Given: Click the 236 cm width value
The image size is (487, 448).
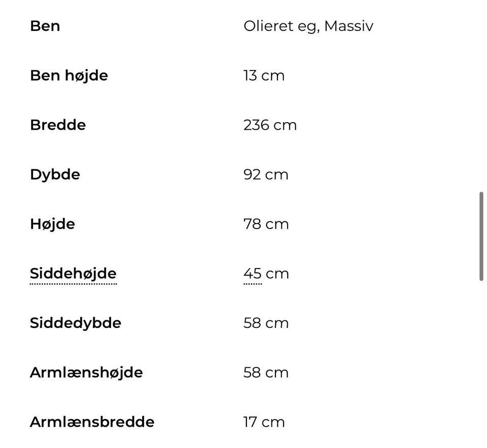Looking at the screenshot, I should pos(270,125).
